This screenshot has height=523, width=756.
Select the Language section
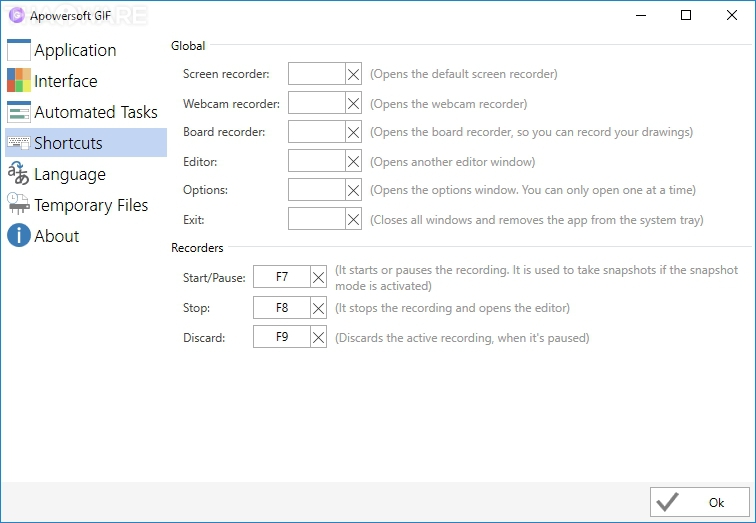(x=70, y=174)
